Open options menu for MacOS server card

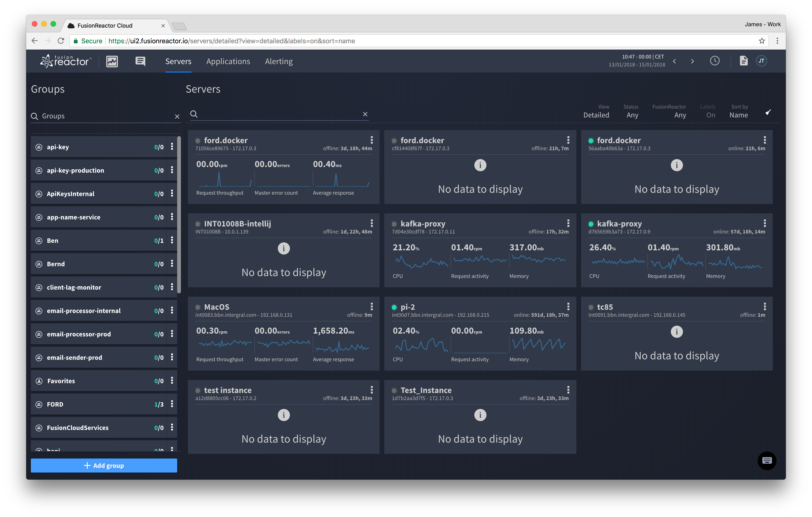click(x=372, y=306)
